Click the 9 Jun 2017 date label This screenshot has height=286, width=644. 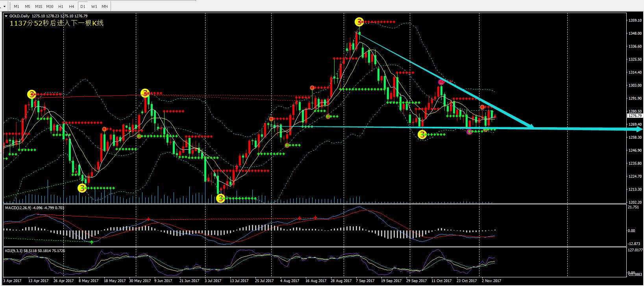click(163, 281)
